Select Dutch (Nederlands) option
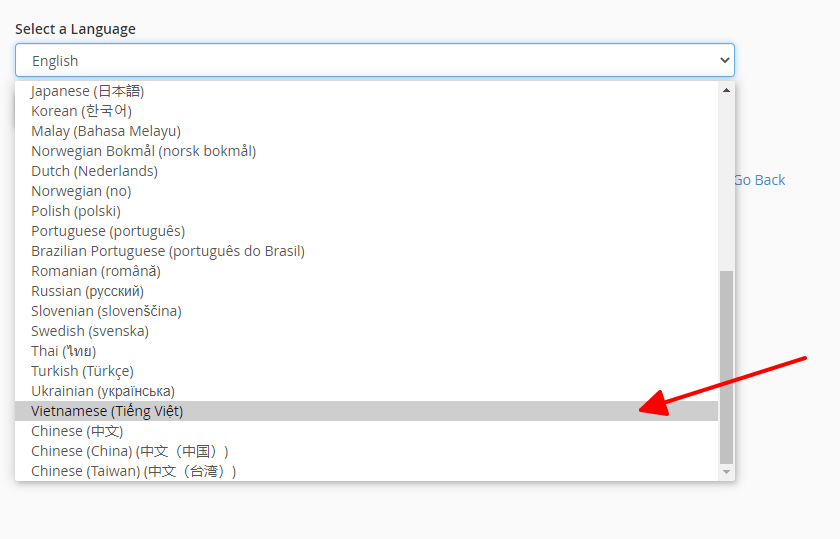840x539 pixels. (94, 171)
